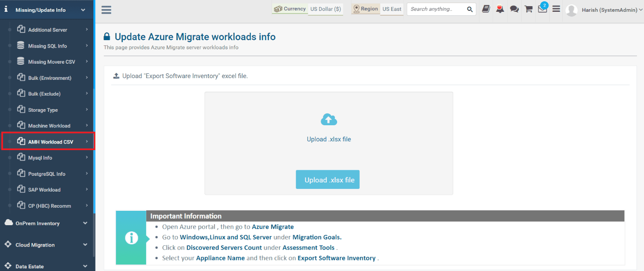Focus the Search anything input field

pos(437,9)
